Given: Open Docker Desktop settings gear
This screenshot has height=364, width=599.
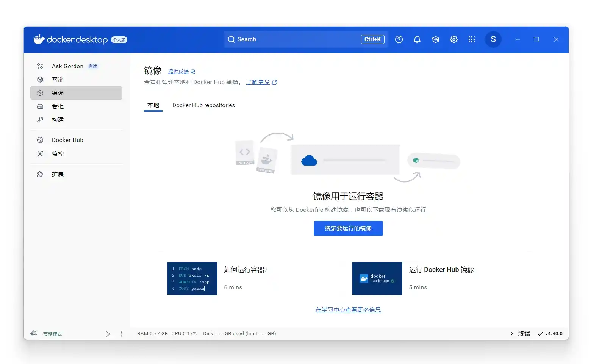Looking at the screenshot, I should (x=454, y=39).
